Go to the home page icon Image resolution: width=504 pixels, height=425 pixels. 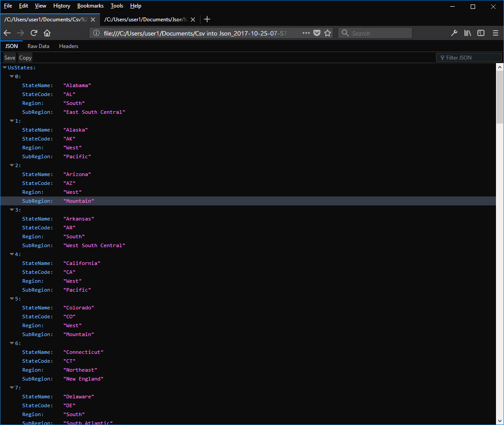click(x=47, y=33)
